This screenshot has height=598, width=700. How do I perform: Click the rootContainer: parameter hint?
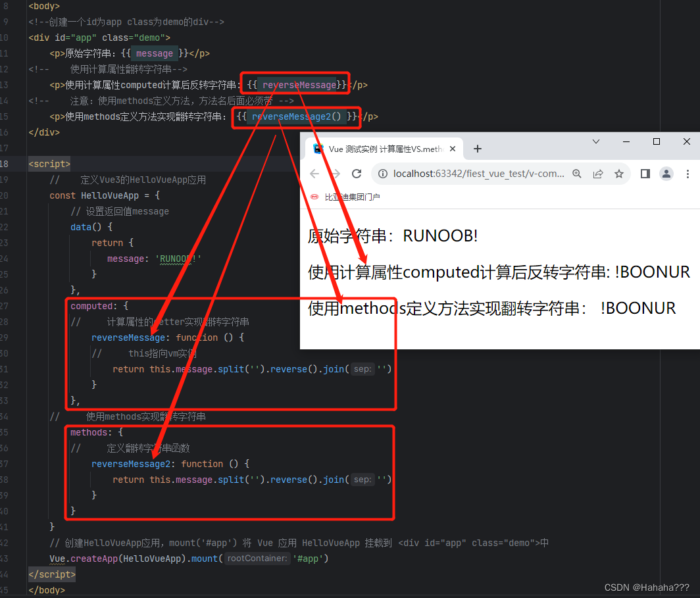pyautogui.click(x=257, y=559)
